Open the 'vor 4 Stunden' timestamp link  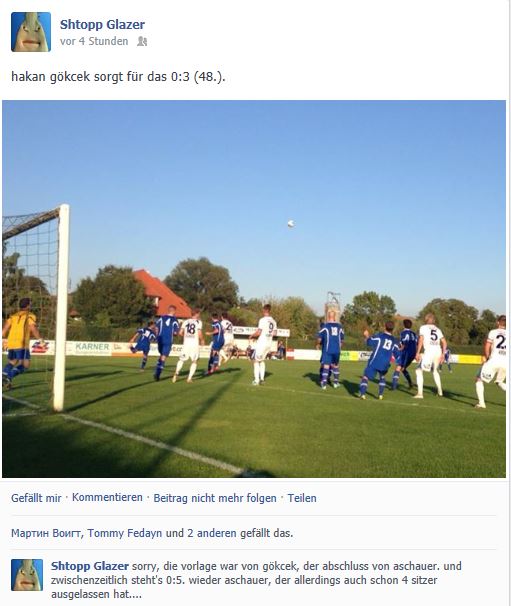(x=94, y=41)
